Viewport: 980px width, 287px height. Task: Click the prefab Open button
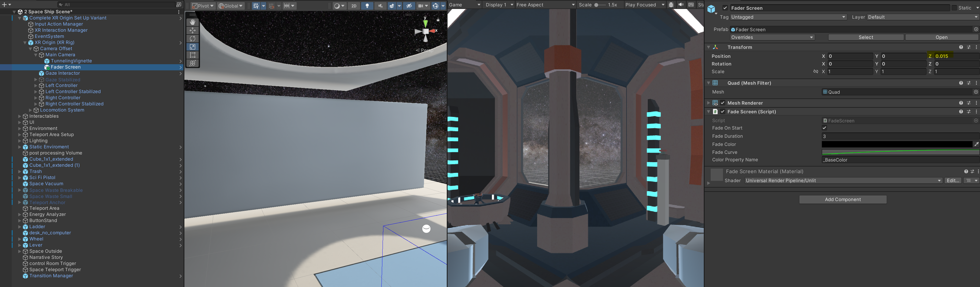coord(941,37)
